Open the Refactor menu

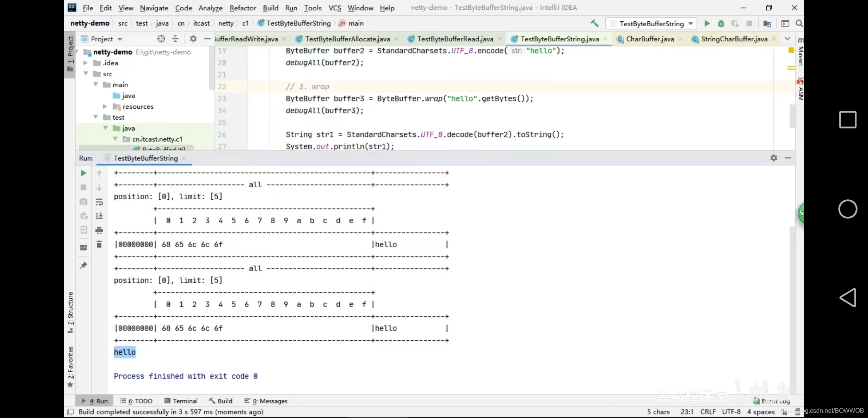(x=243, y=8)
